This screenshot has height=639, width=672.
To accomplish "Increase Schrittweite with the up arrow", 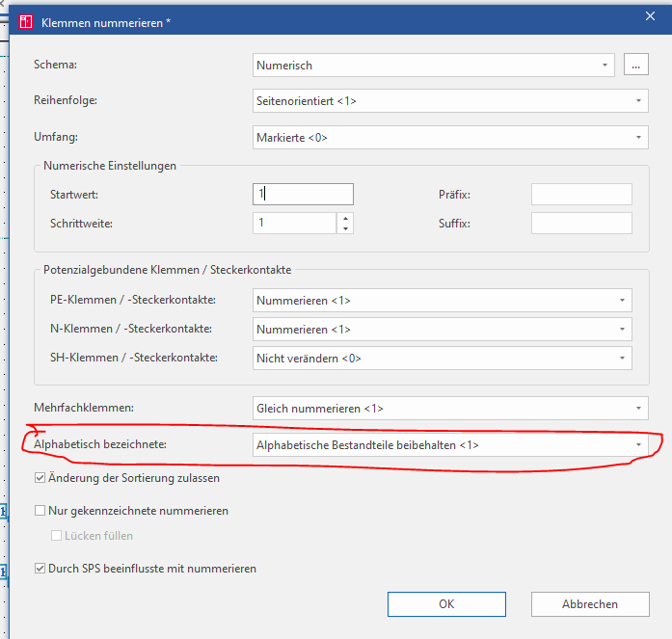I will [345, 218].
